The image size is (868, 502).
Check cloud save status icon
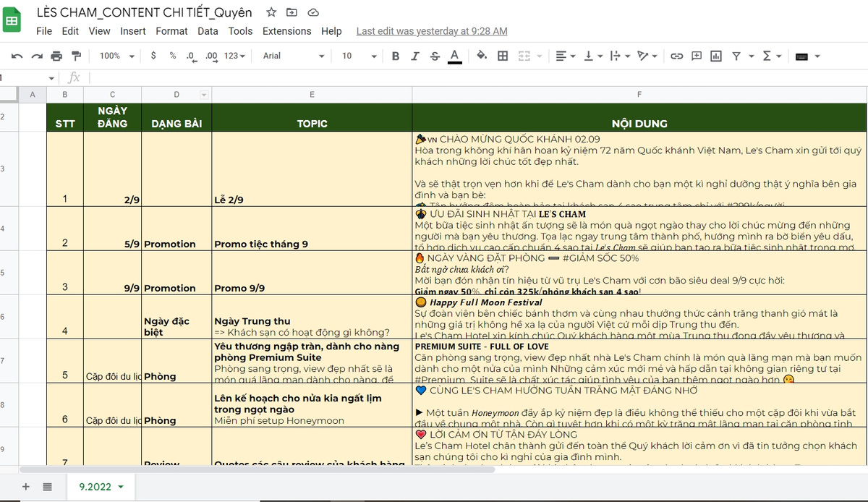[313, 12]
